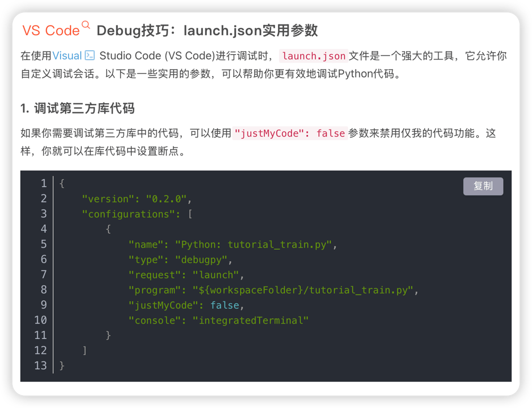Screen dimensions: 532x408
Task: Click heading 1. 调试第三方库代码
Action: (x=78, y=108)
